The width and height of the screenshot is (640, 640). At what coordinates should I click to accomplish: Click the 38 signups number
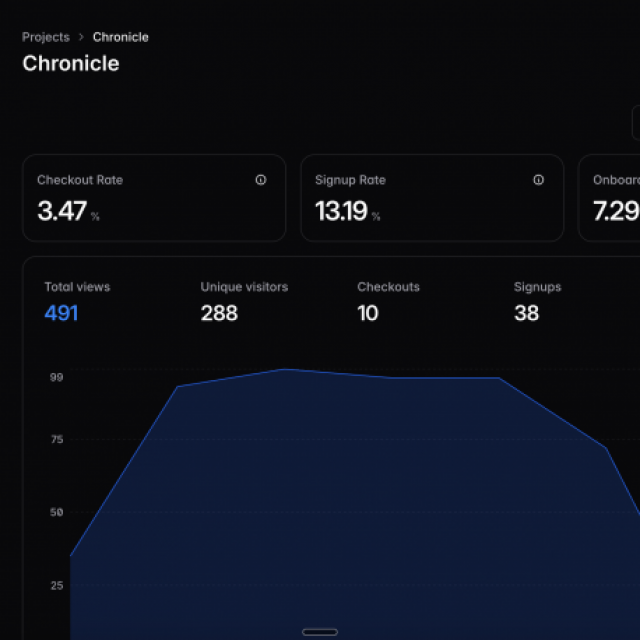tap(527, 313)
